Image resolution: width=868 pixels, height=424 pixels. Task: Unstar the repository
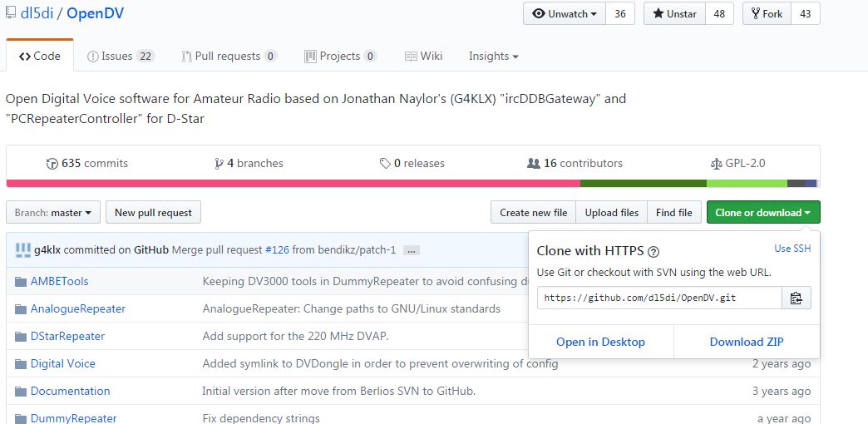675,14
